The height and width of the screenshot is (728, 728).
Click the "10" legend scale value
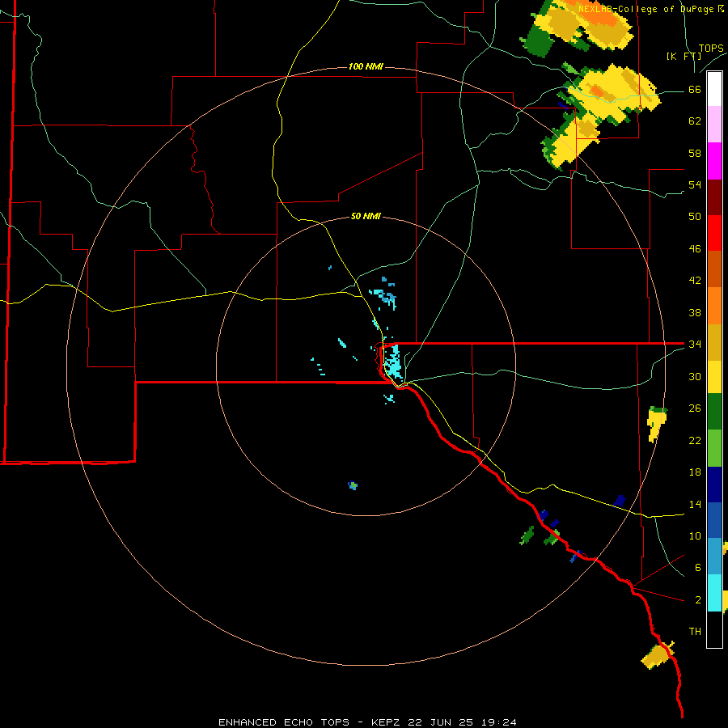[x=695, y=535]
